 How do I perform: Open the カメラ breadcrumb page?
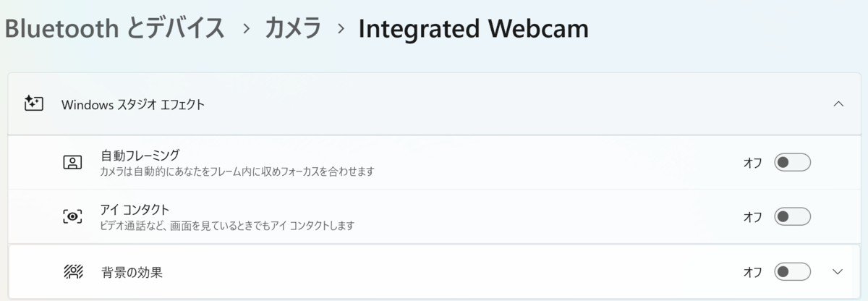point(294,29)
